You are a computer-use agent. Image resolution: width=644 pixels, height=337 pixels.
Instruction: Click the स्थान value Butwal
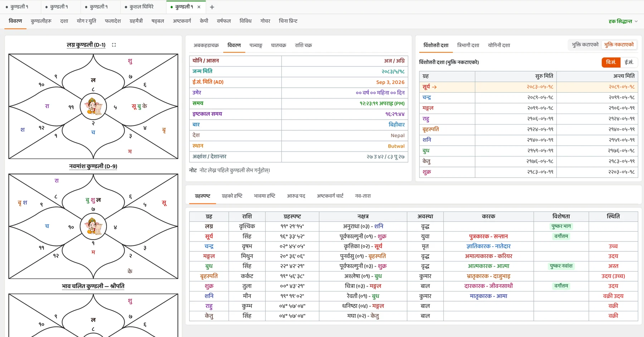(x=396, y=146)
